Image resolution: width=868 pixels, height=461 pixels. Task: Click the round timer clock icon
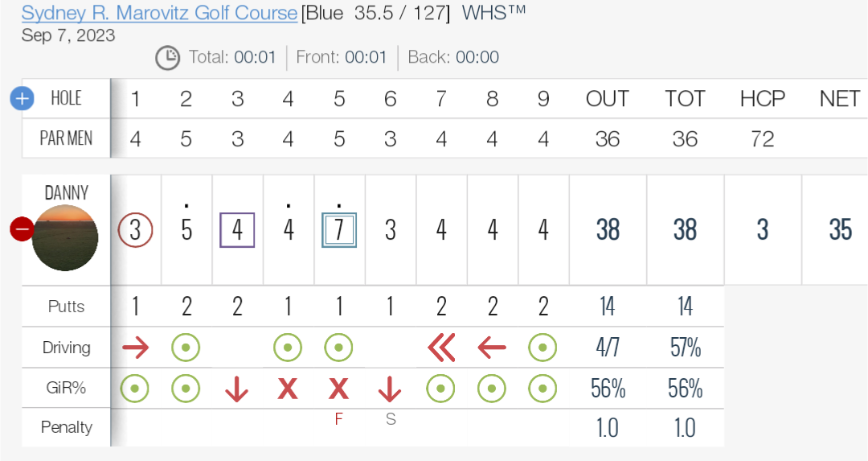coord(167,58)
